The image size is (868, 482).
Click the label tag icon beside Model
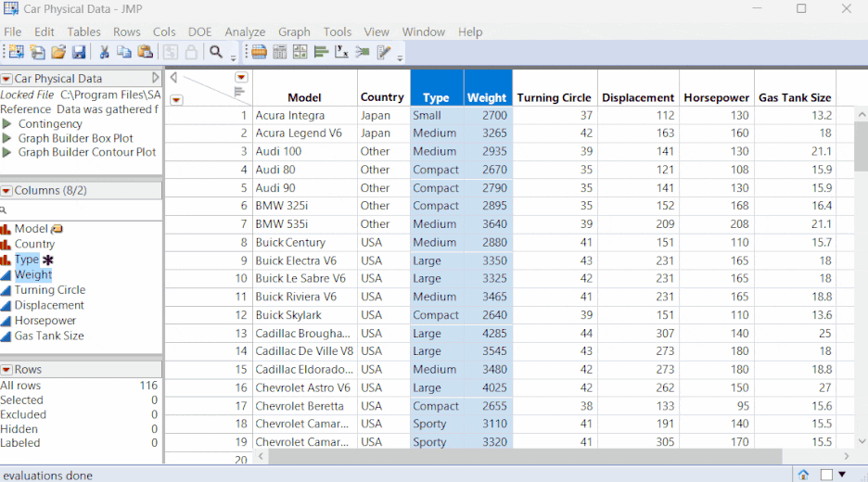(57, 229)
